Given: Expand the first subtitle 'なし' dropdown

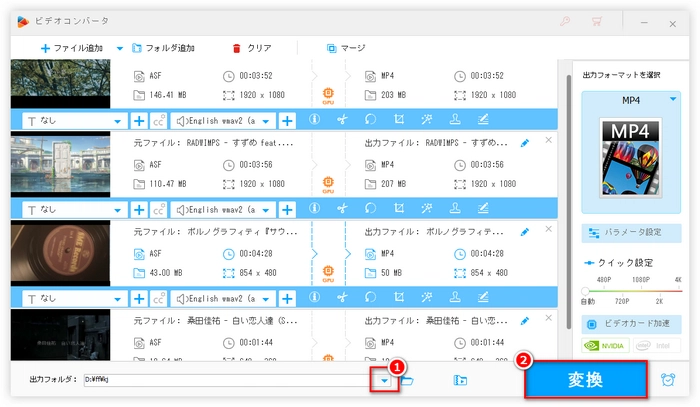Looking at the screenshot, I should [x=117, y=120].
